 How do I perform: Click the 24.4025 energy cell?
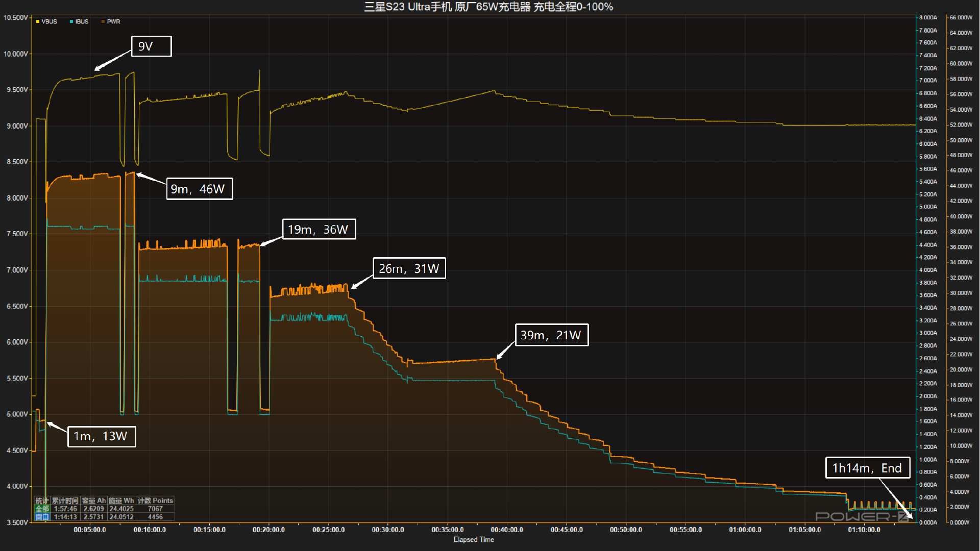[x=121, y=509]
